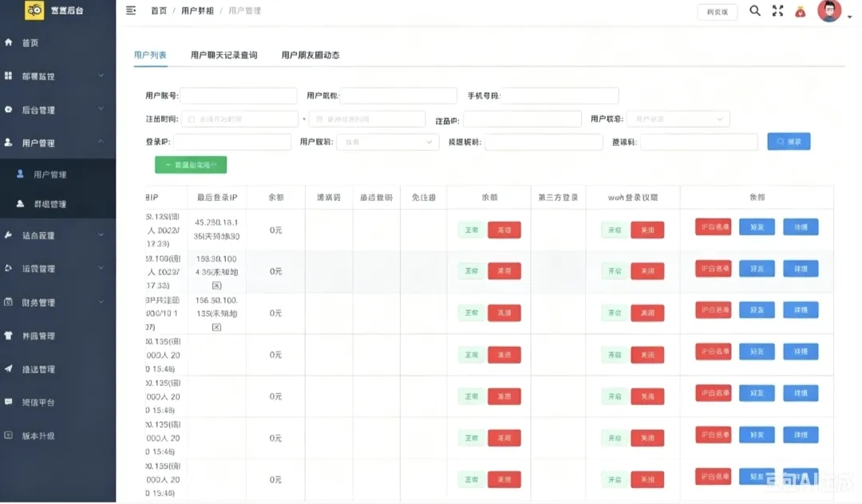The width and height of the screenshot is (862, 504).
Task: Open caret dropdown beside the avatar
Action: pyautogui.click(x=849, y=17)
